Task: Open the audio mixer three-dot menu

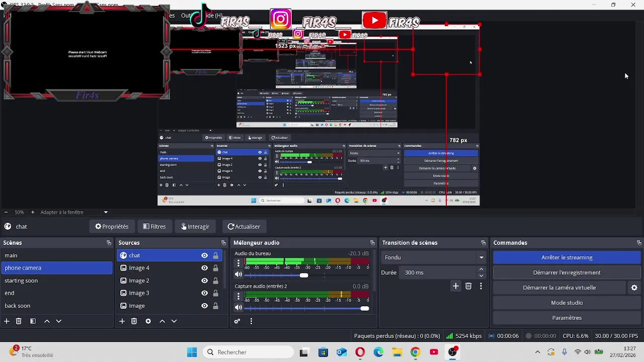Action: point(251,321)
